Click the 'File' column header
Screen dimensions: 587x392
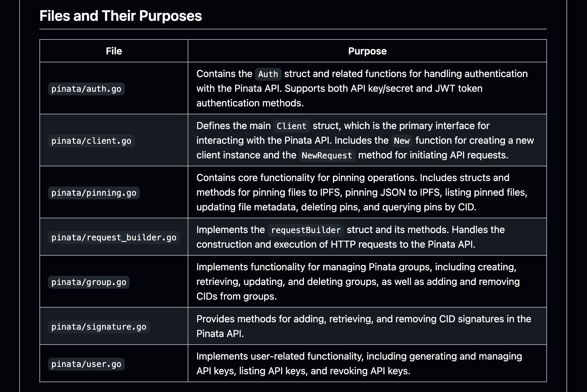coord(114,51)
